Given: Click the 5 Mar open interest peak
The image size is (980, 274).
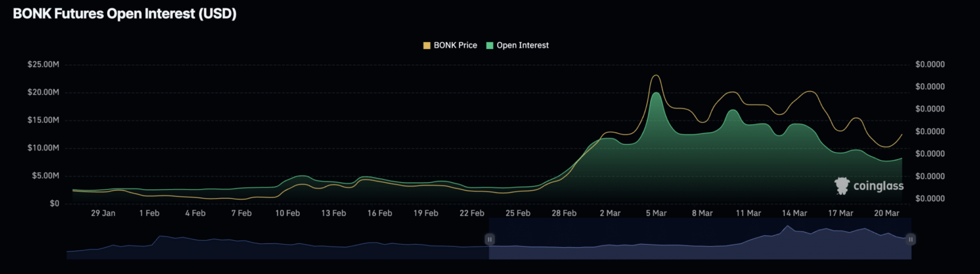Looking at the screenshot, I should coord(655,94).
